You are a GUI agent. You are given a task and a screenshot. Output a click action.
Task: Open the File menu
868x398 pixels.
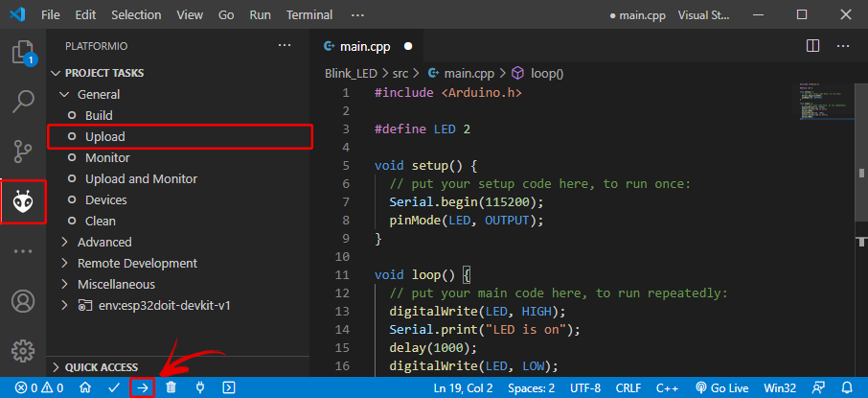(x=51, y=15)
